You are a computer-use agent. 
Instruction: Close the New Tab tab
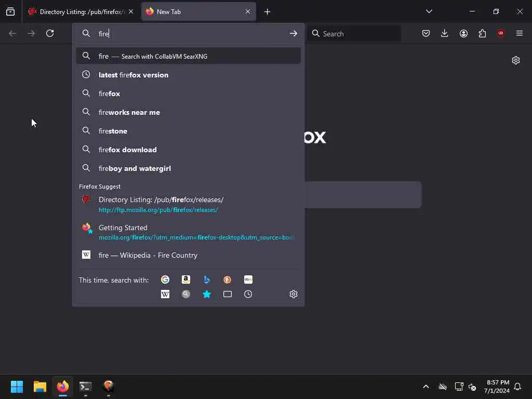(x=248, y=11)
